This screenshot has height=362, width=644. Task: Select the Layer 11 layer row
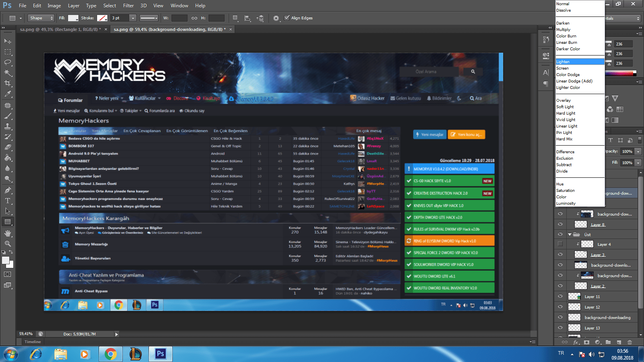pos(596,296)
